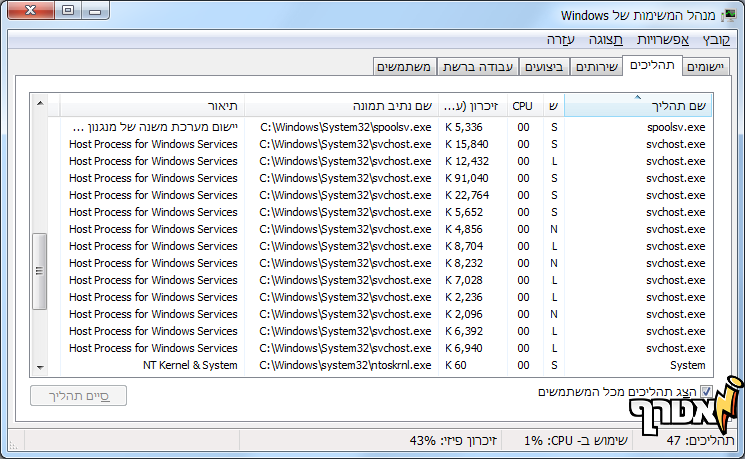This screenshot has width=745, height=459.
Task: Sort by the 'שם תהליך' column header
Action: [638, 106]
